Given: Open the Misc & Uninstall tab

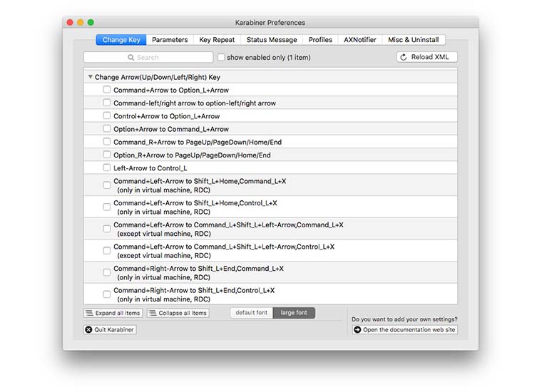Looking at the screenshot, I should pyautogui.click(x=414, y=40).
